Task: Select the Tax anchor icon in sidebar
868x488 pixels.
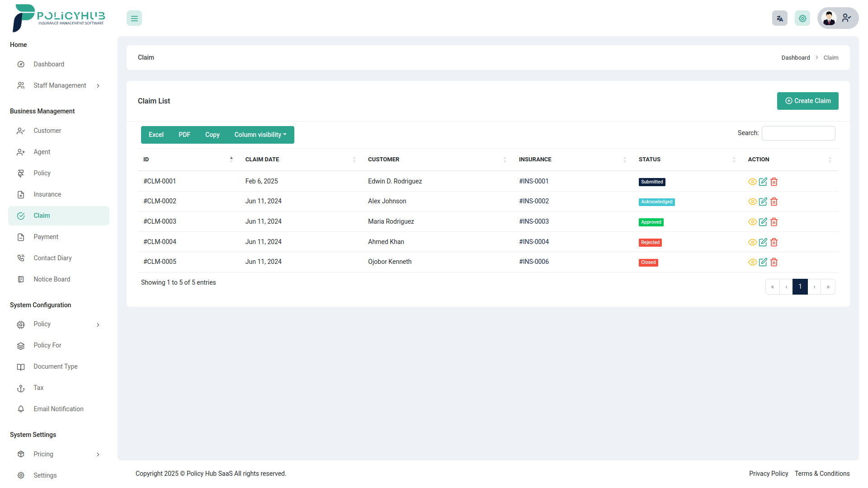Action: (21, 388)
